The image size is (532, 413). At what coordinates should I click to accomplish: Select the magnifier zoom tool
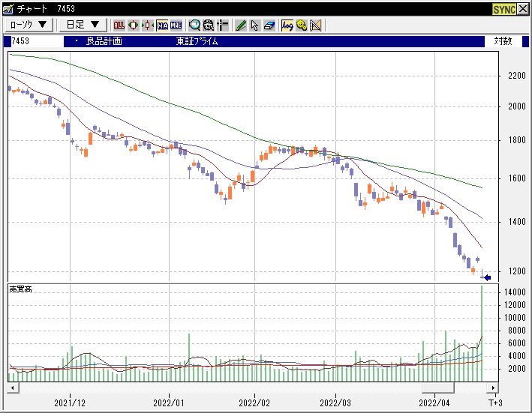194,25
